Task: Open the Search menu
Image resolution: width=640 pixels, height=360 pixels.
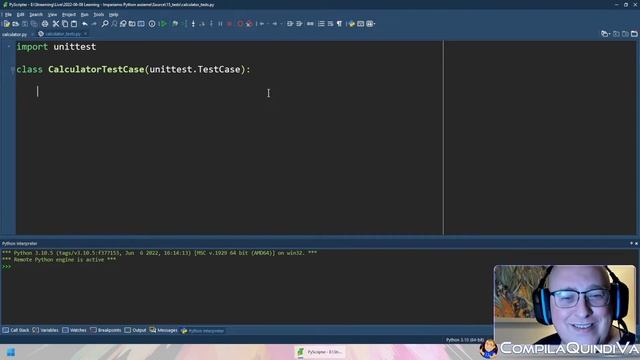Action: point(36,14)
